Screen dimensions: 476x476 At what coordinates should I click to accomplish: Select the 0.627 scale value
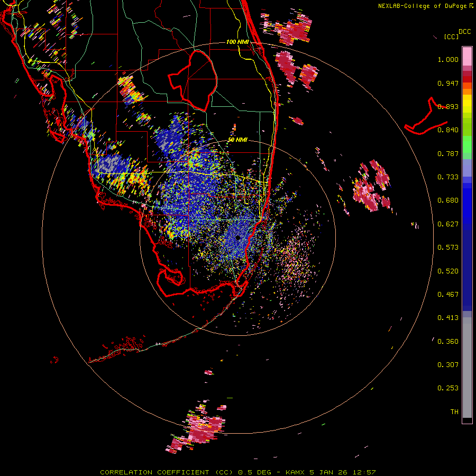tap(448, 224)
